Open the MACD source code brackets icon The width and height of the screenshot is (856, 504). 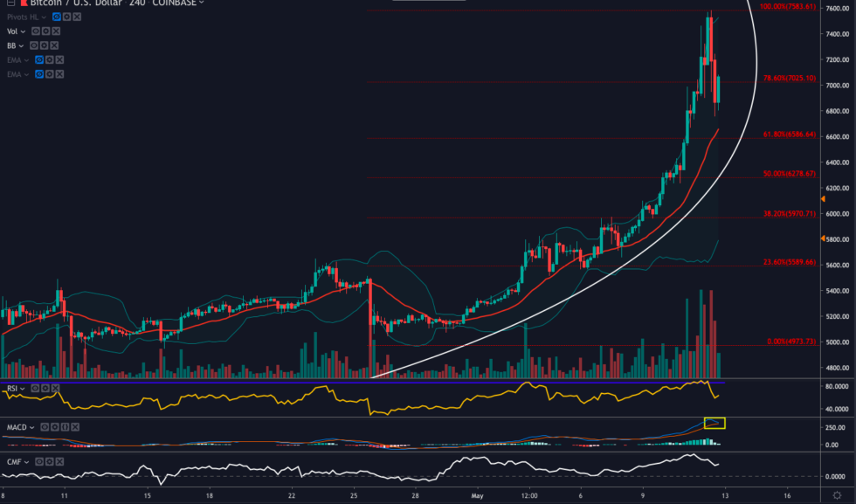66,427
